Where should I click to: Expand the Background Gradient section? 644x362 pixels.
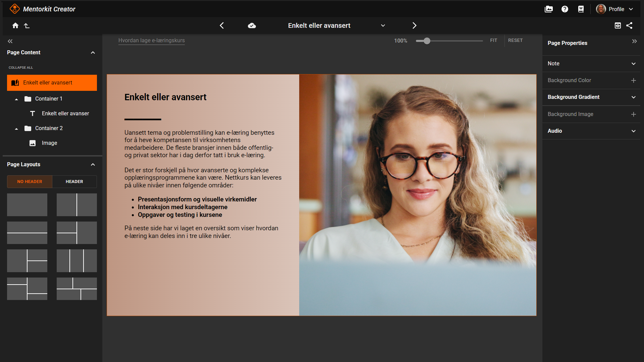click(633, 97)
